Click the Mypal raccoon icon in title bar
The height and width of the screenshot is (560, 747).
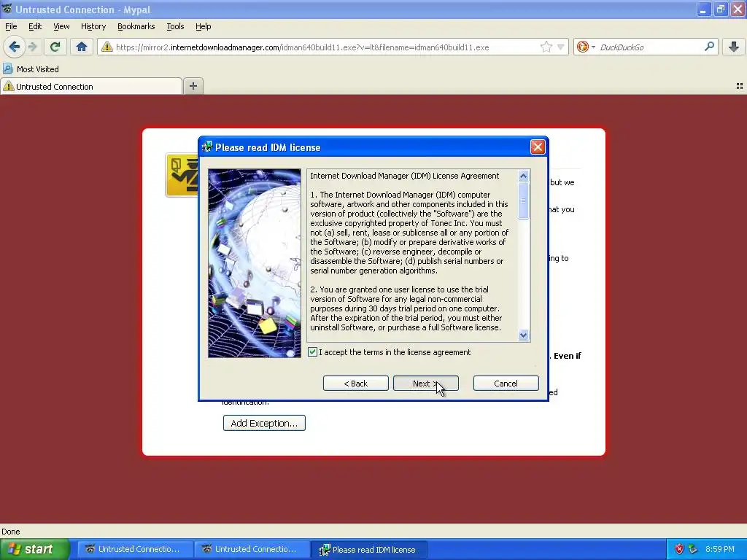[7, 9]
